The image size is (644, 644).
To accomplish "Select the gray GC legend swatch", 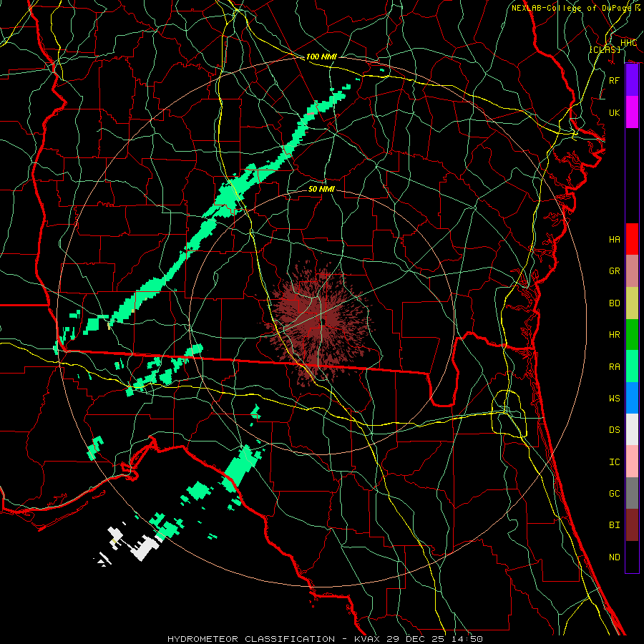I will tap(632, 493).
